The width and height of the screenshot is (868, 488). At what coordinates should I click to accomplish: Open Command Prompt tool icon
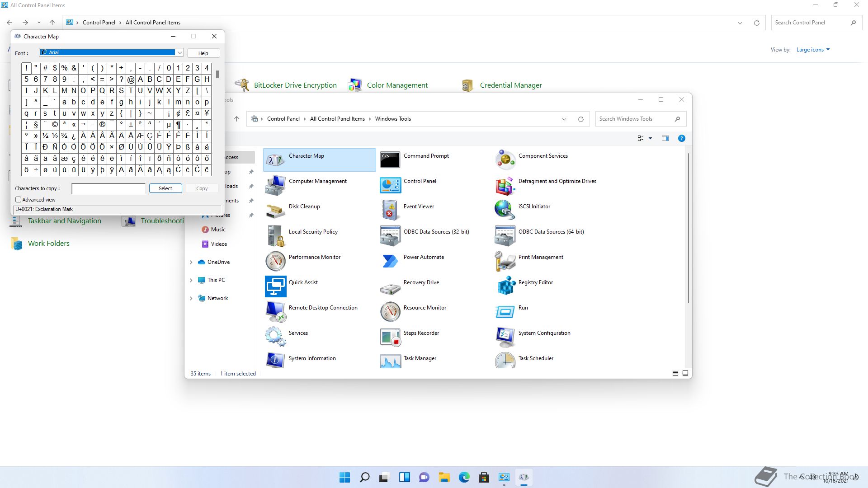390,160
